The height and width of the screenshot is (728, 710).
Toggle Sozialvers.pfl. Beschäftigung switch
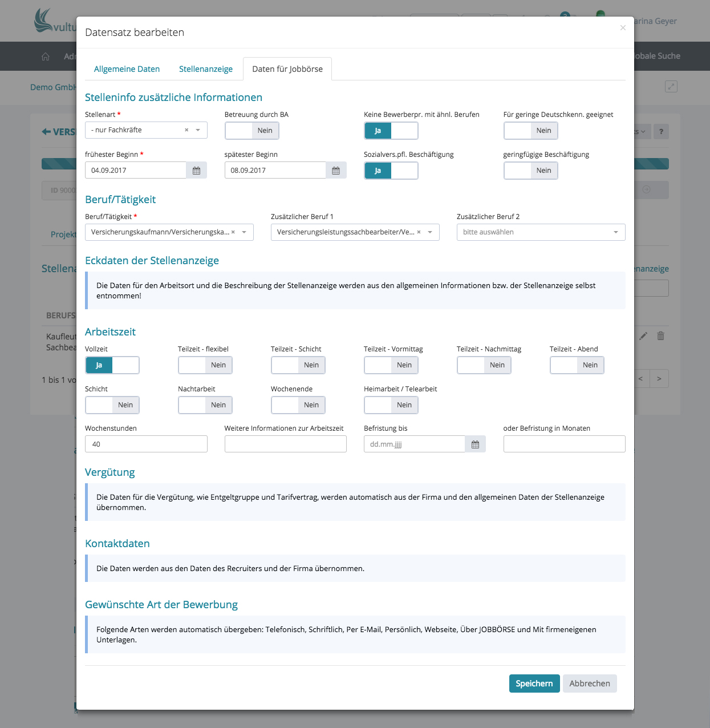click(x=391, y=171)
